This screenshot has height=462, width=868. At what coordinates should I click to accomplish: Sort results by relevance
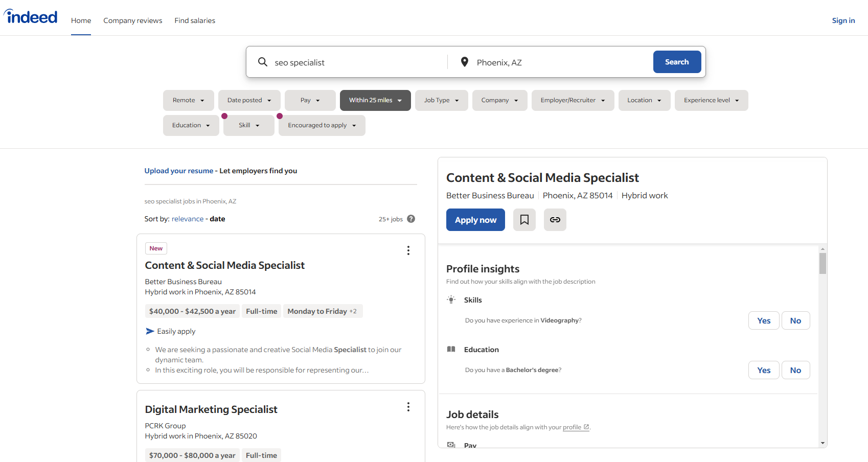point(188,219)
